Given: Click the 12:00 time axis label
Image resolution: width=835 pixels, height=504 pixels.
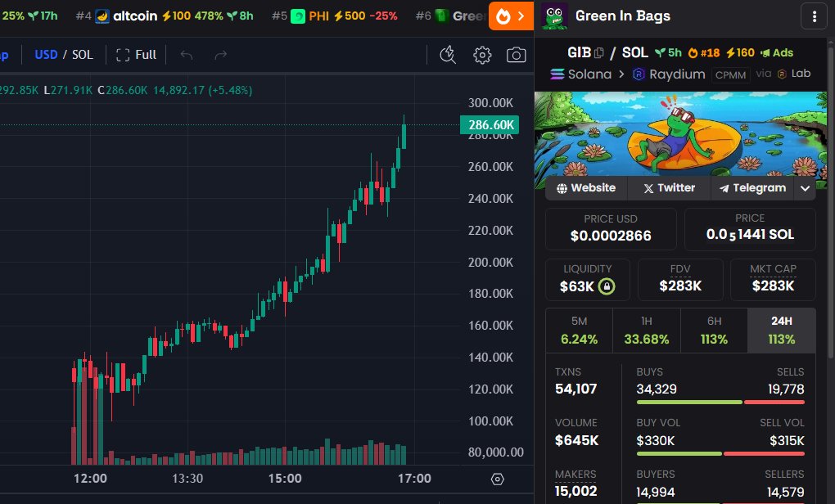Looking at the screenshot, I should click(90, 479).
